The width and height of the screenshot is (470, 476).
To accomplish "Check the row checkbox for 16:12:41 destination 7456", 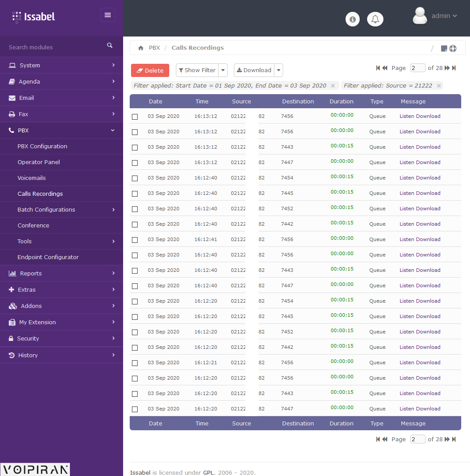I will pos(135,240).
